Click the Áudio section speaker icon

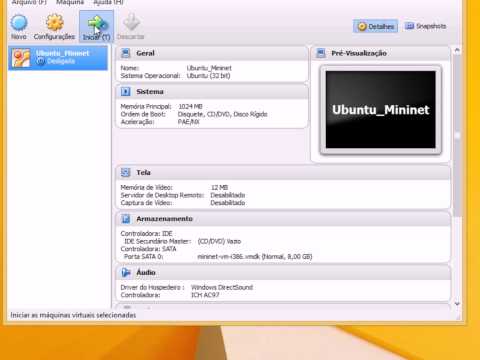coord(126,272)
